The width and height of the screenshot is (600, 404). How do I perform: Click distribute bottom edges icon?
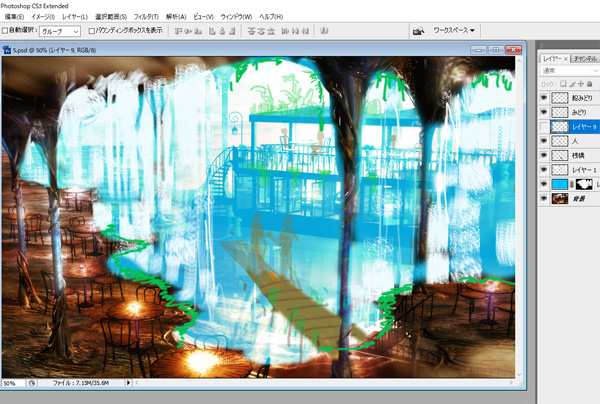point(271,31)
